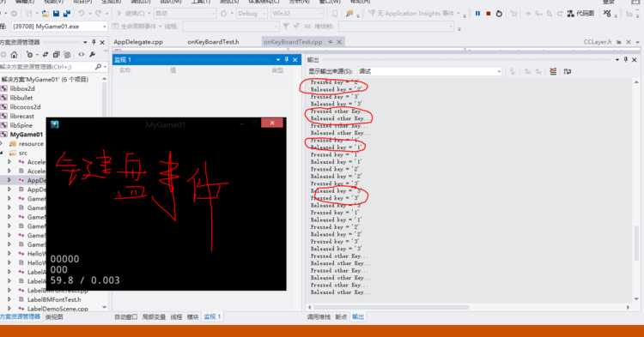Open Solution Explorer panel options dropdown
The image size is (644, 337).
click(85, 42)
